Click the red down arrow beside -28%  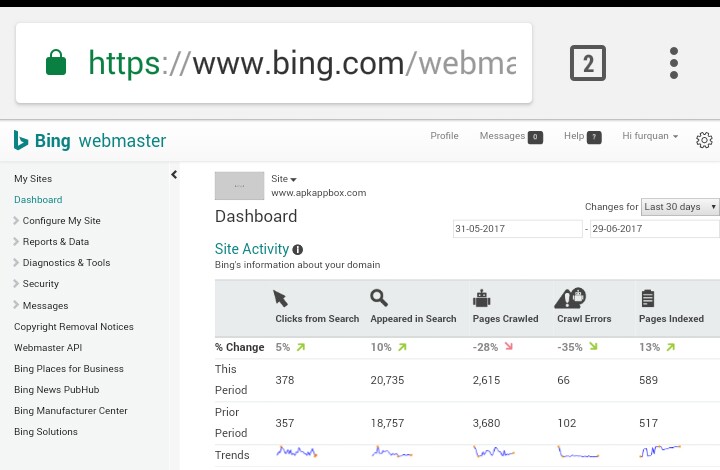coord(508,346)
